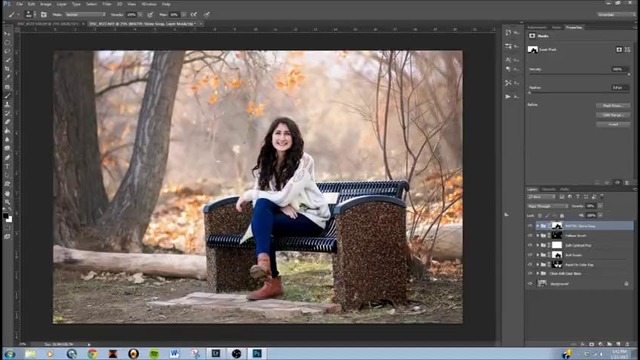Select the Horizontal Type tool
Image resolution: width=640 pixels, height=360 pixels.
(x=7, y=167)
